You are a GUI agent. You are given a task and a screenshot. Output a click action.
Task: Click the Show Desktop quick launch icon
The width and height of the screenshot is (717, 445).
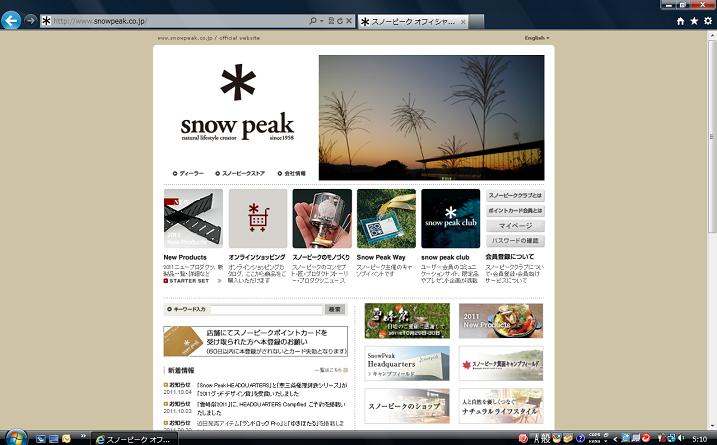pos(41,439)
